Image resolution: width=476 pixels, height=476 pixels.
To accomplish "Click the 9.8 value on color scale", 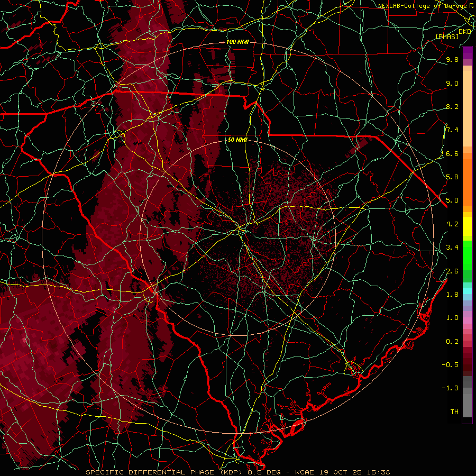I will tap(452, 59).
